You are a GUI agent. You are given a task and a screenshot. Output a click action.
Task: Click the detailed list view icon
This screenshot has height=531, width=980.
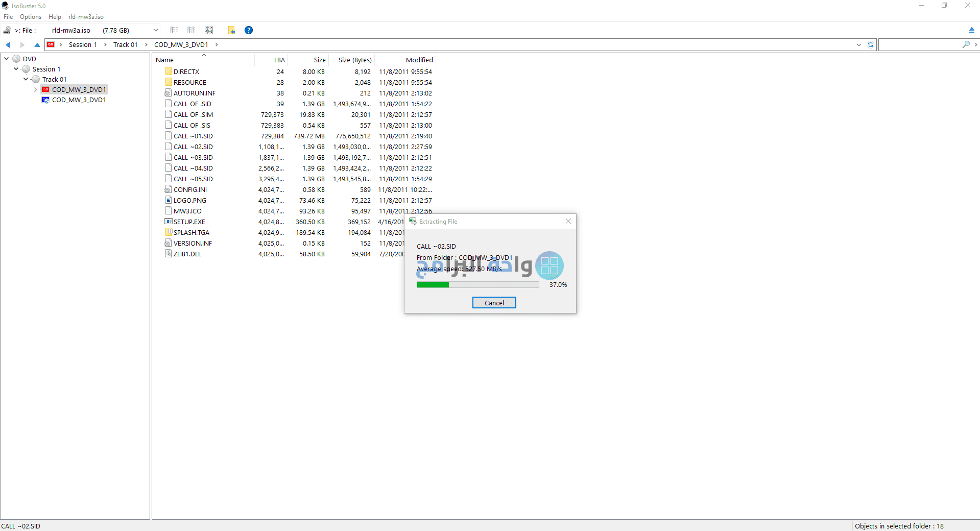tap(174, 30)
